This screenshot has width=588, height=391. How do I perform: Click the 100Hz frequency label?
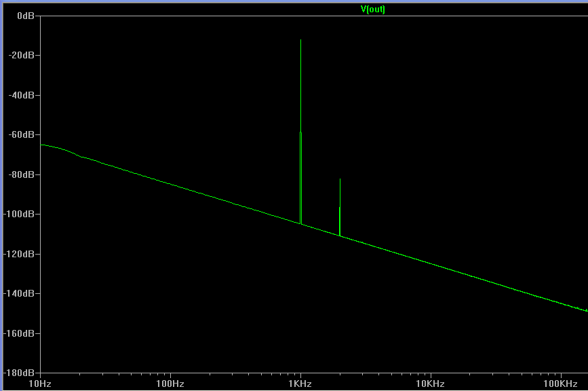pyautogui.click(x=170, y=384)
